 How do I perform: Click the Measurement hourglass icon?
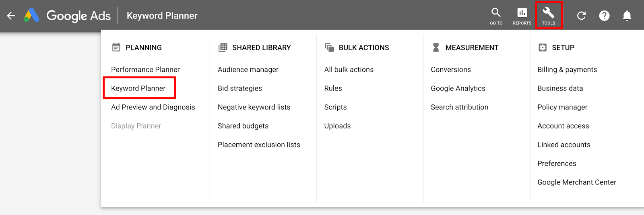click(x=436, y=48)
